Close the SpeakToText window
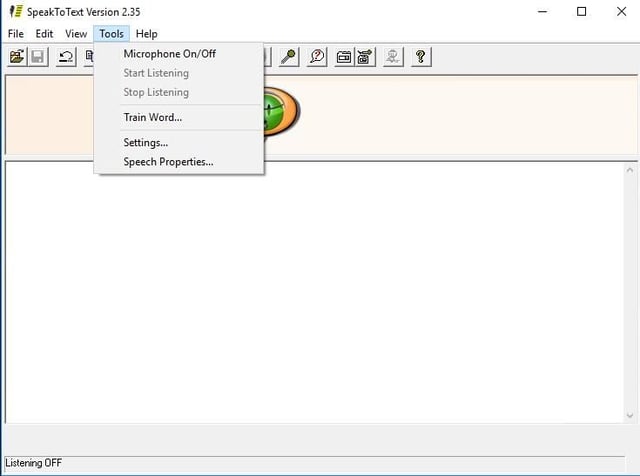Image resolution: width=640 pixels, height=476 pixels. click(x=621, y=11)
